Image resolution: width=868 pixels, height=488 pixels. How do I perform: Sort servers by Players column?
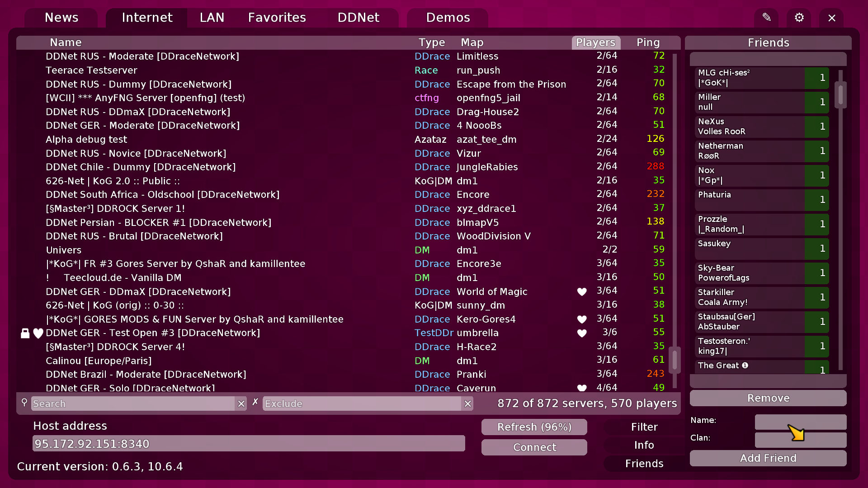point(595,42)
